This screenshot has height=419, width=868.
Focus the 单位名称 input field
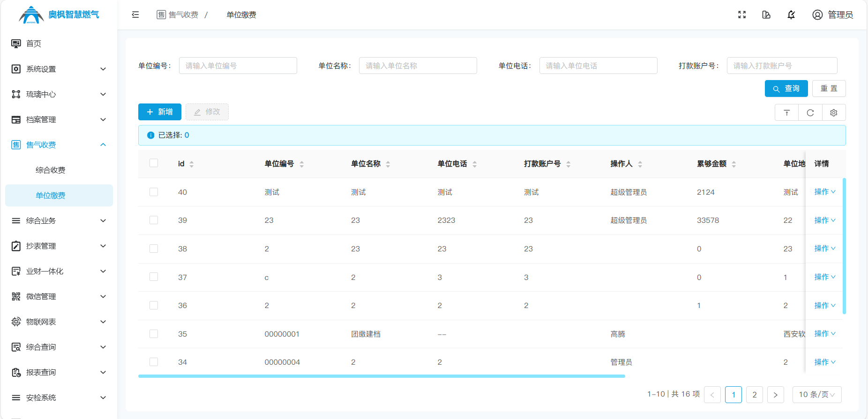coord(418,66)
